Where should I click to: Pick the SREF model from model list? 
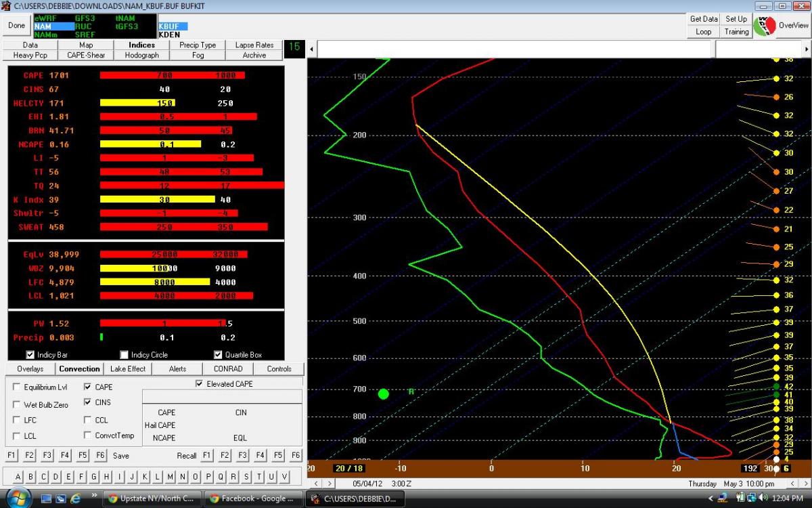(85, 35)
